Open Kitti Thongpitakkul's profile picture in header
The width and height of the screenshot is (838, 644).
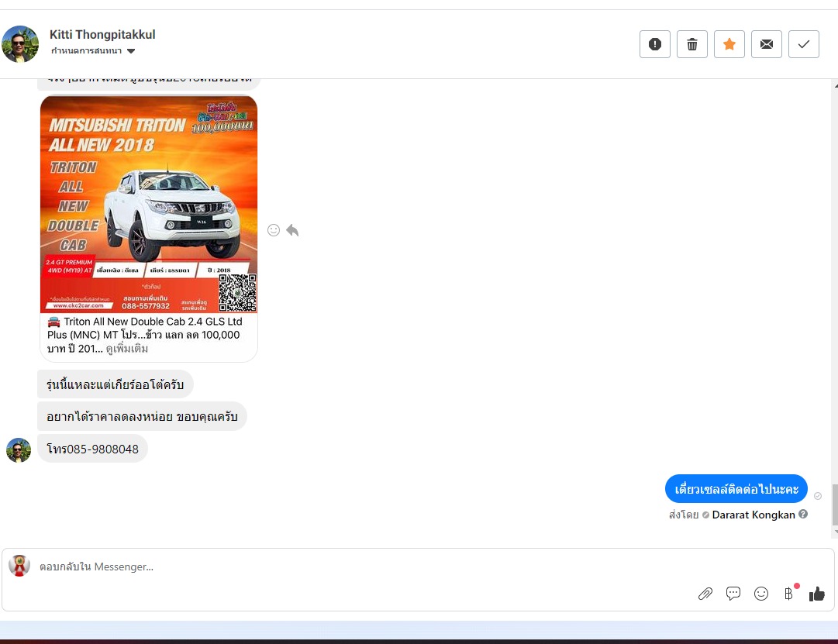[x=20, y=44]
